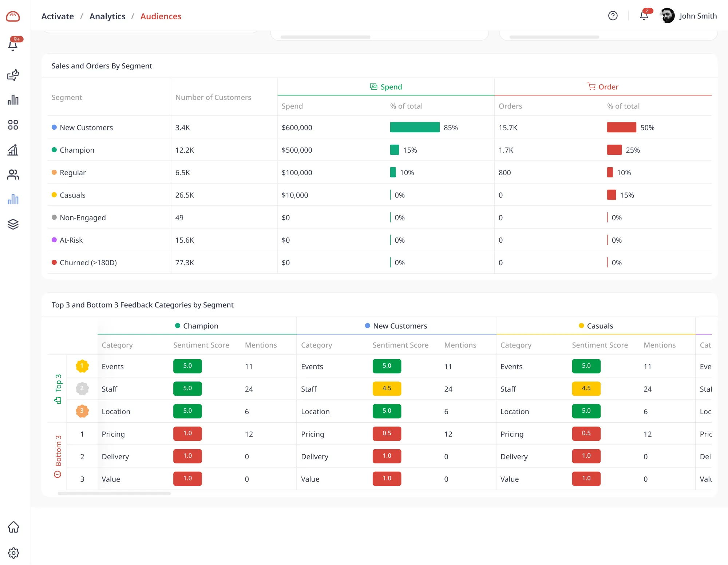Open the users audience sidebar icon
Viewport: 728px width, 565px height.
pos(13,175)
